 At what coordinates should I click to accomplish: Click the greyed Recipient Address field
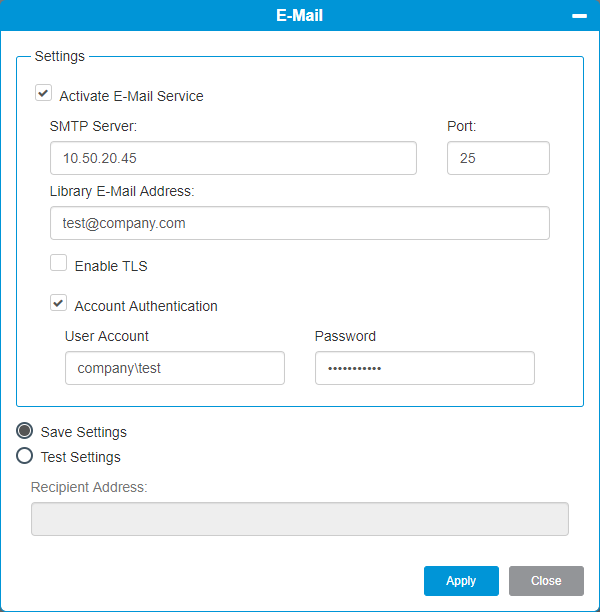300,519
